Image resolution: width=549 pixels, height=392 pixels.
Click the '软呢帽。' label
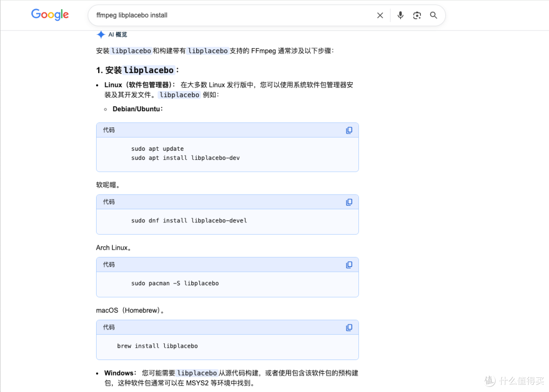pos(108,185)
